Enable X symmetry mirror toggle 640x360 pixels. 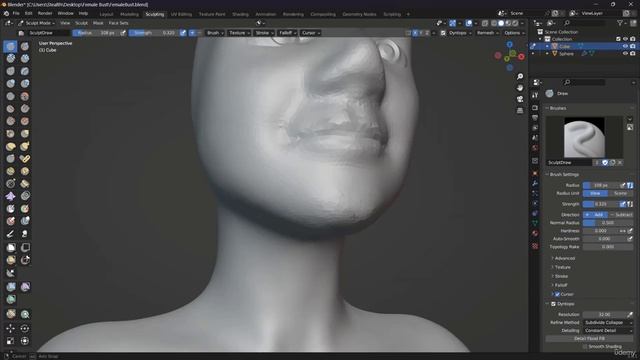(x=415, y=33)
